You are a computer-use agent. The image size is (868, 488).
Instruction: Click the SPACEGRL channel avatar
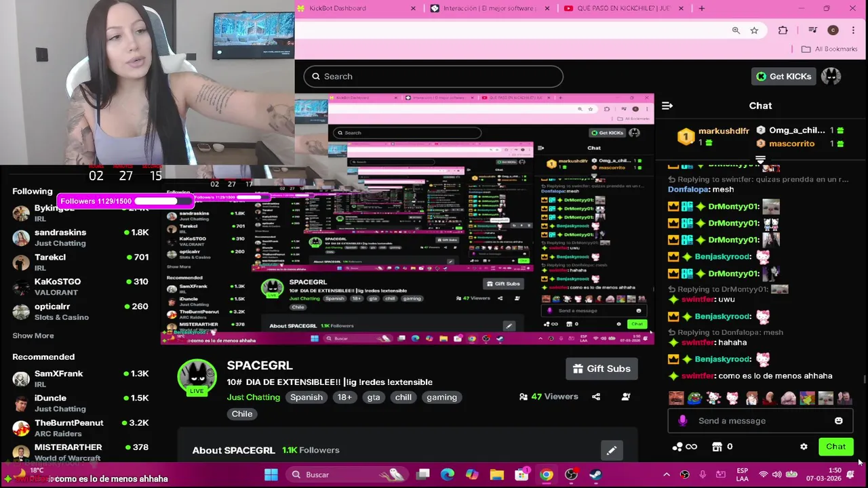pos(197,377)
